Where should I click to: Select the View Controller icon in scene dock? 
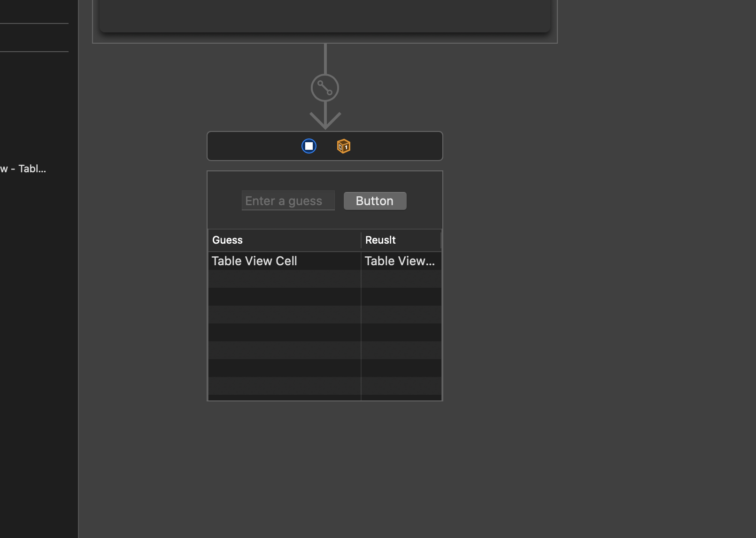[x=309, y=146]
